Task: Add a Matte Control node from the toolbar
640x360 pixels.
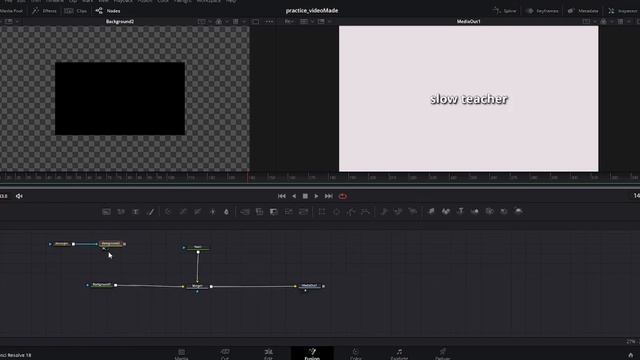Action: [x=274, y=211]
